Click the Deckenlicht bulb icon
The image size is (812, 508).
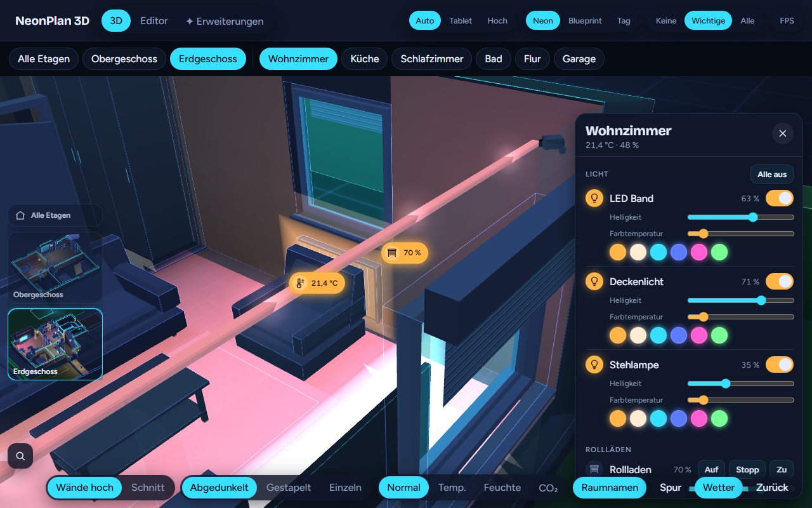594,281
